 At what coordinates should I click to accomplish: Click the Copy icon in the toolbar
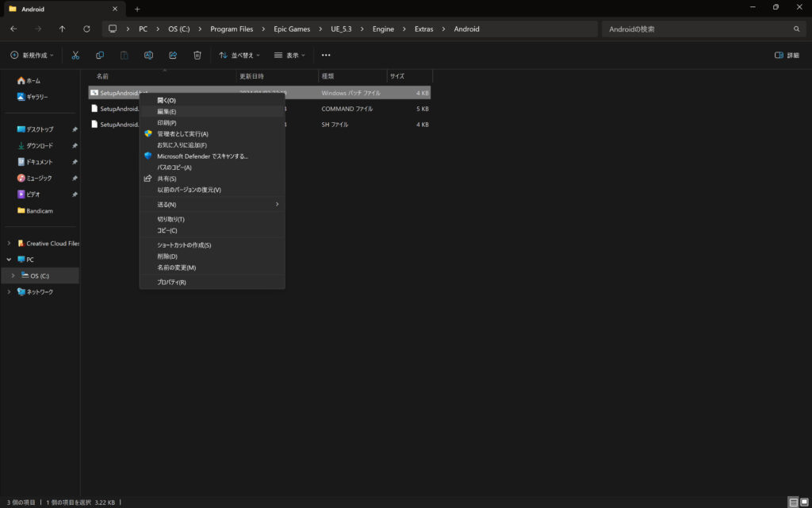click(x=99, y=55)
